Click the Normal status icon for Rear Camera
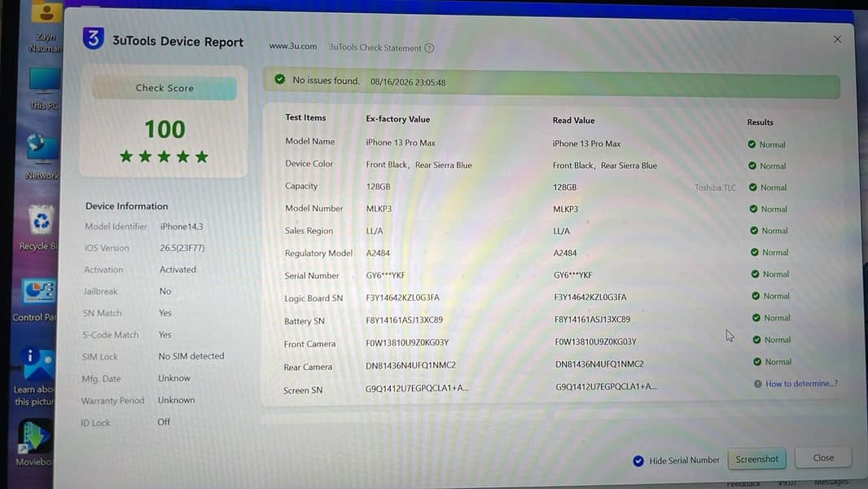The height and width of the screenshot is (489, 868). coord(757,362)
